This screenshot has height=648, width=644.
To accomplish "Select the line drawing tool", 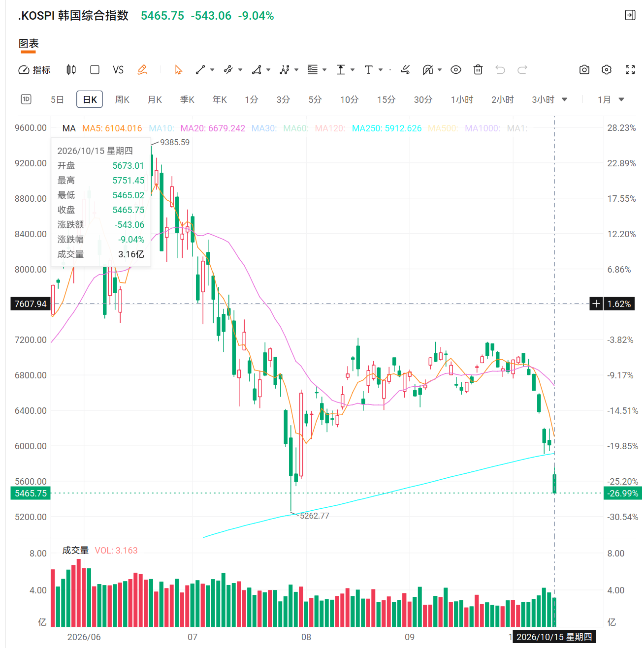I will pos(200,70).
